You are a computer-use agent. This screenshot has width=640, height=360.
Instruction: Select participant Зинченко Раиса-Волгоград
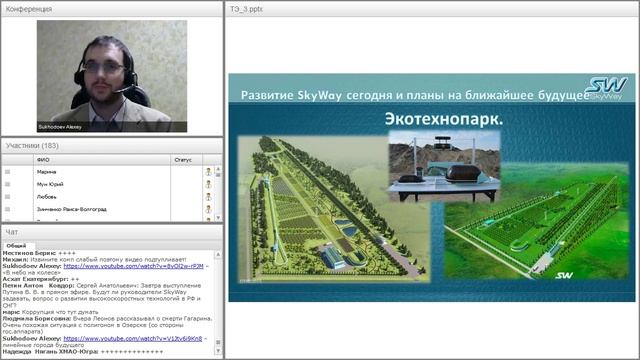coord(72,209)
